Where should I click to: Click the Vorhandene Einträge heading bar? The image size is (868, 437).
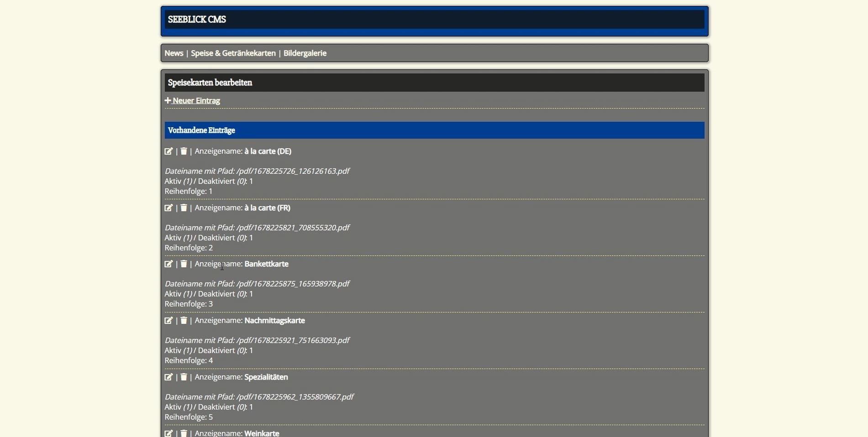pos(434,130)
